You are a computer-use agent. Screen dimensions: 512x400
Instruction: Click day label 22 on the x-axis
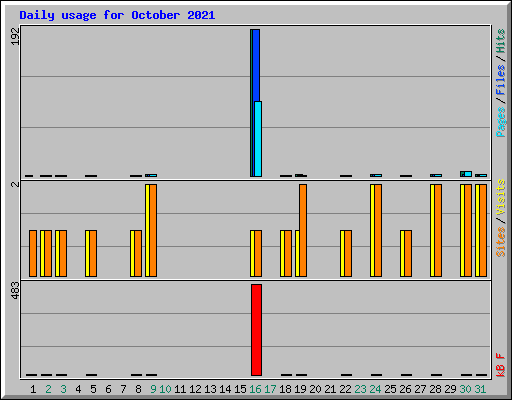[345, 389]
